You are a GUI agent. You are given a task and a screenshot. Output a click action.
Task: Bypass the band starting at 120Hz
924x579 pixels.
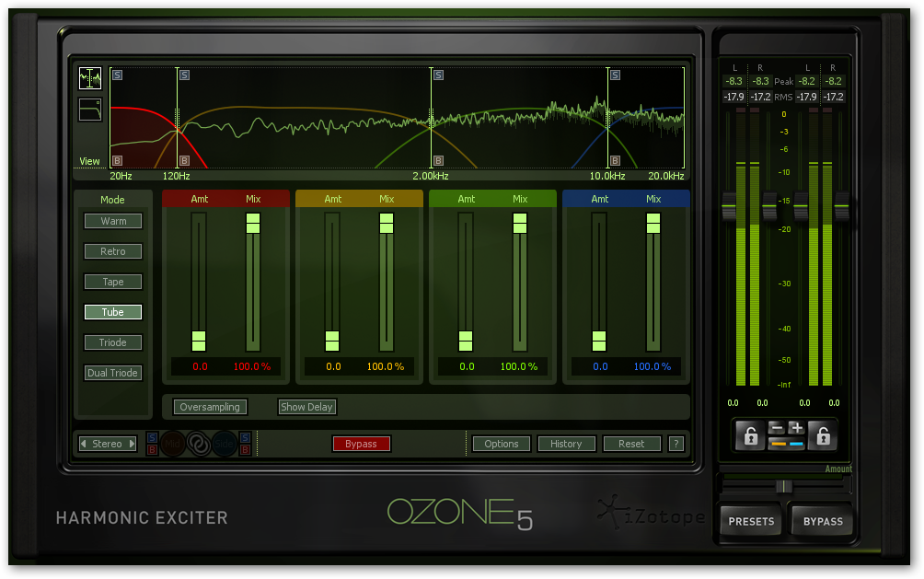tap(183, 160)
